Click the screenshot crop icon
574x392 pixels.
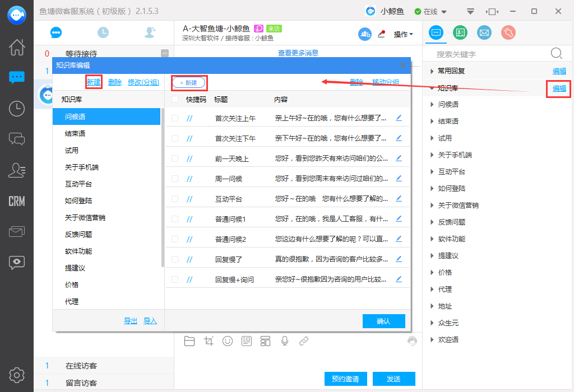209,340
